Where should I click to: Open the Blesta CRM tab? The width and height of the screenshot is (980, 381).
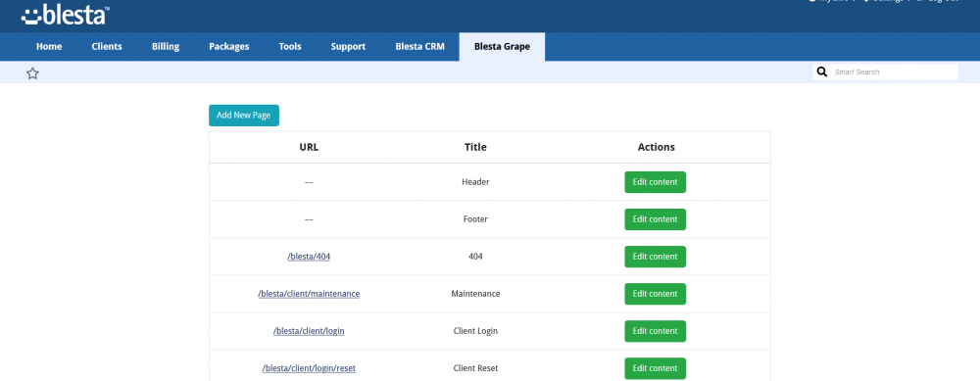[x=420, y=46]
